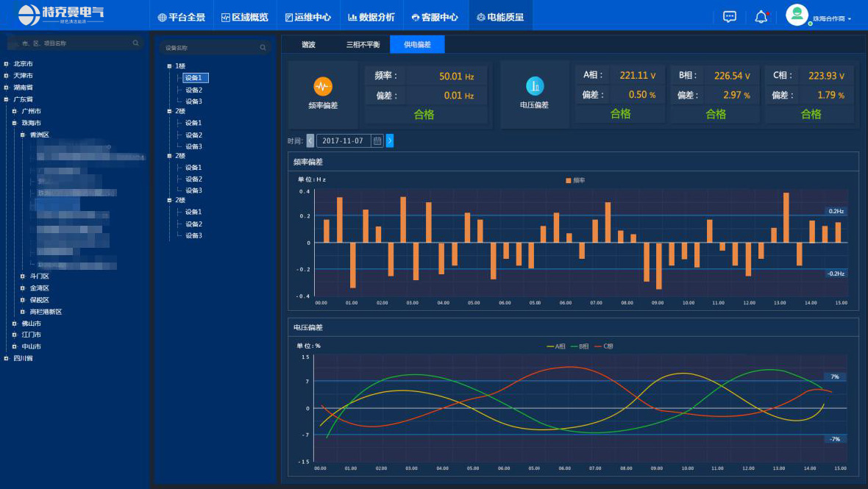
Task: Go to the previous date arrow
Action: (310, 140)
